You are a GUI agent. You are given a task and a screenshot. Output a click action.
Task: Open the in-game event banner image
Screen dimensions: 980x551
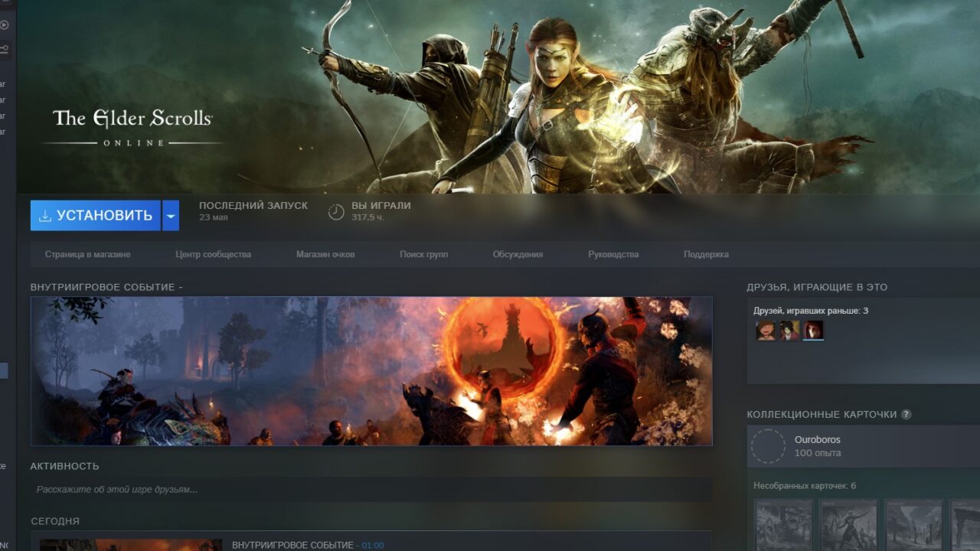[x=371, y=371]
